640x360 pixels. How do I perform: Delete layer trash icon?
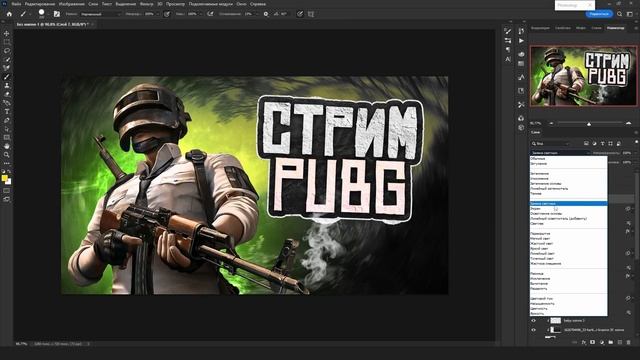tap(629, 342)
